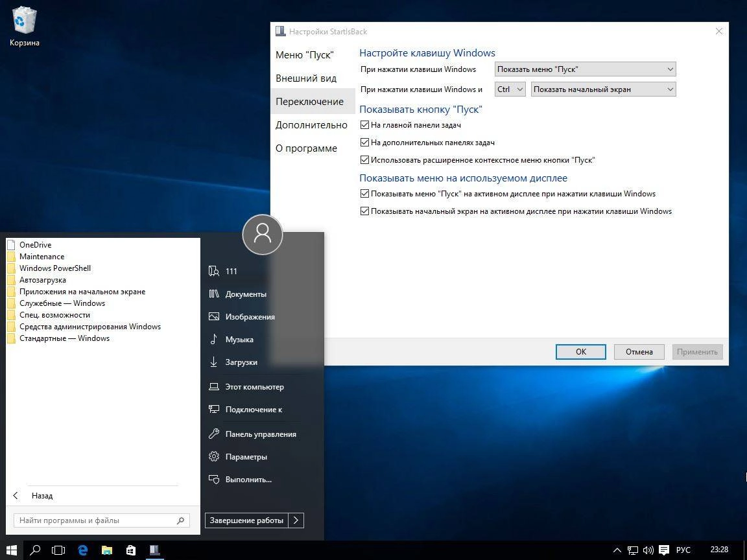Open the 'Дополнительно' settings section
The image size is (747, 560).
[311, 124]
